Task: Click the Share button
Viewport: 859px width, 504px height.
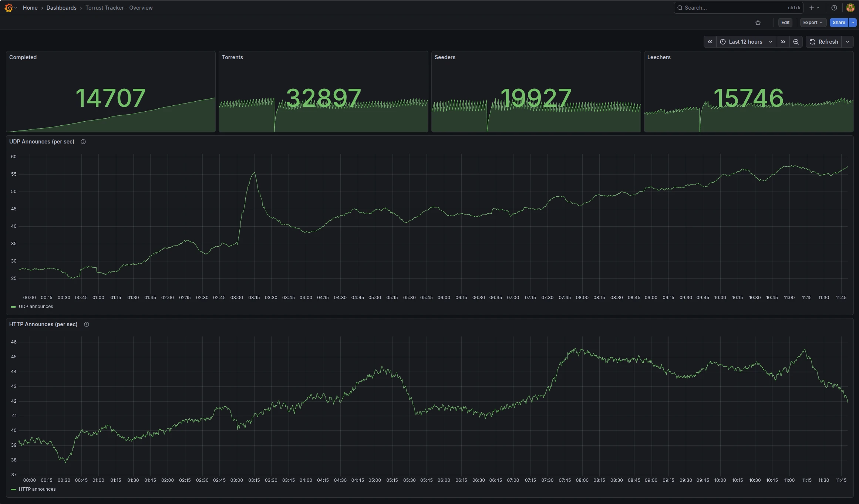Action: coord(838,22)
